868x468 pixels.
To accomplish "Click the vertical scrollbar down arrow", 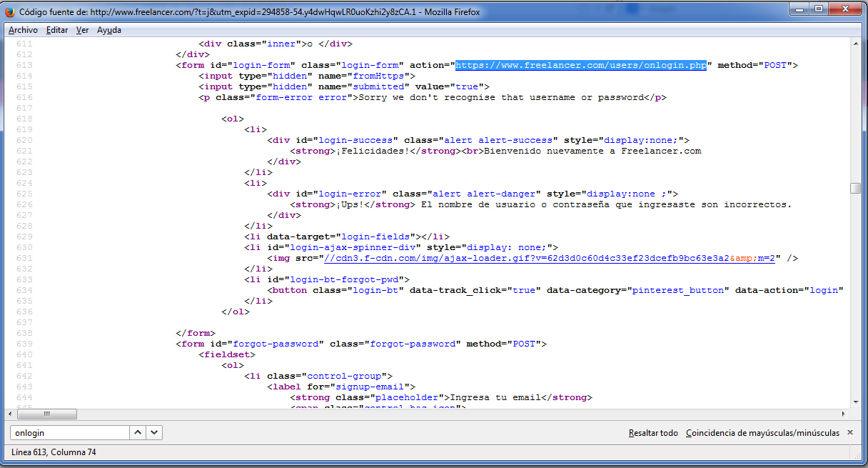I will point(855,402).
